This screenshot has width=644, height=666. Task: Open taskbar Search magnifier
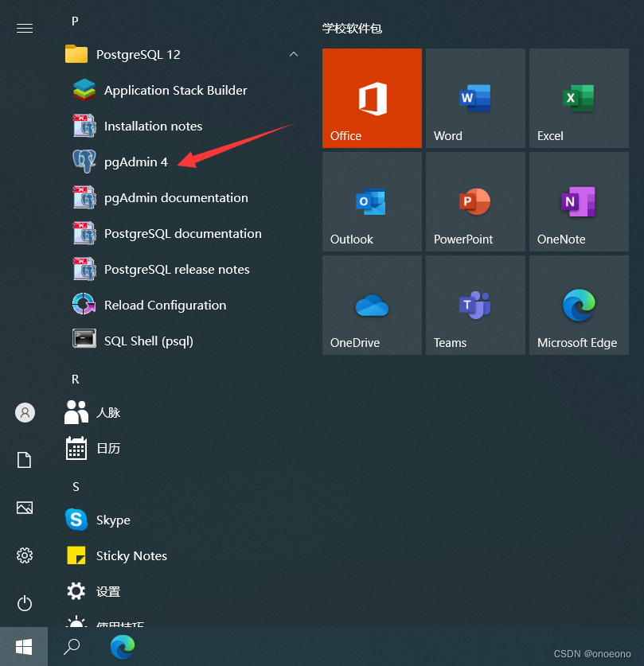pos(72,646)
